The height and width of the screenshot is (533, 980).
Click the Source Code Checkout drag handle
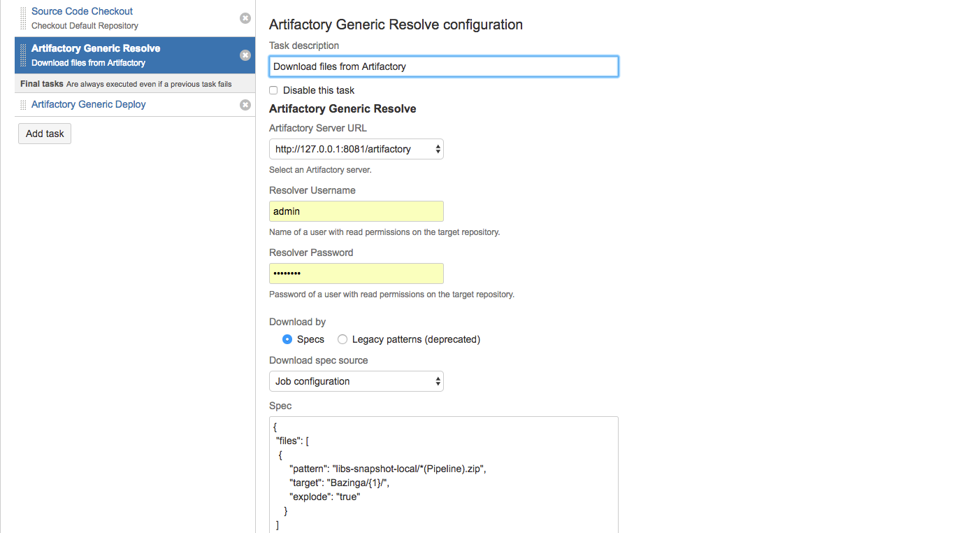coord(23,18)
